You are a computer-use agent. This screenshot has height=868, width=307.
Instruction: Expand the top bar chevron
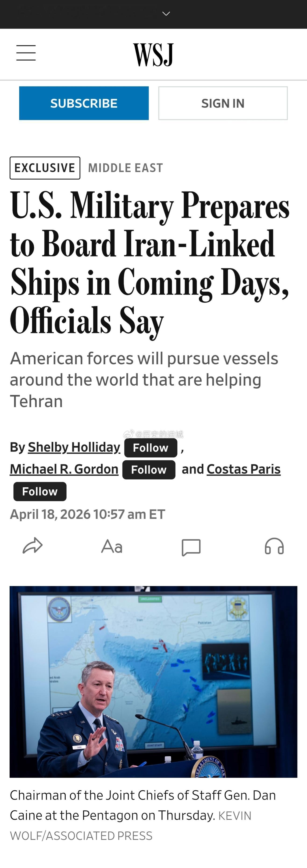pyautogui.click(x=166, y=14)
